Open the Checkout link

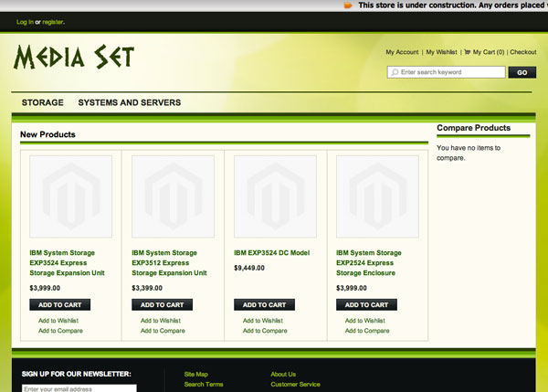(523, 52)
